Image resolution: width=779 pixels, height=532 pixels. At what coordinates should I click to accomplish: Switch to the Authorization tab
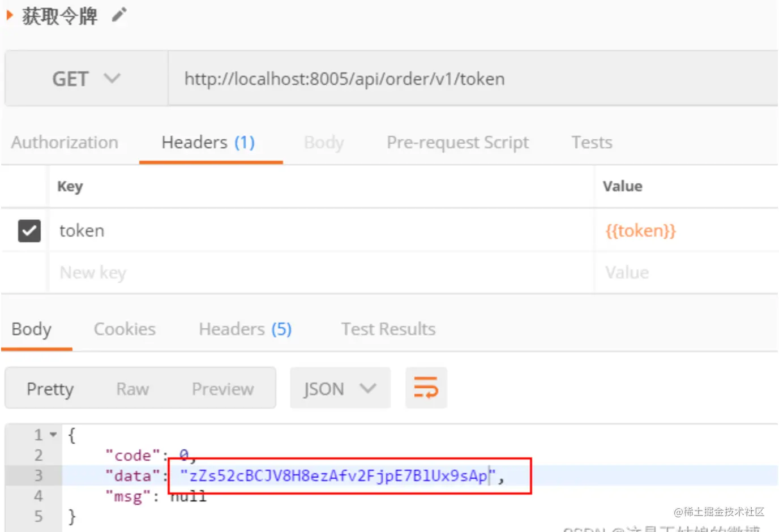click(x=65, y=143)
